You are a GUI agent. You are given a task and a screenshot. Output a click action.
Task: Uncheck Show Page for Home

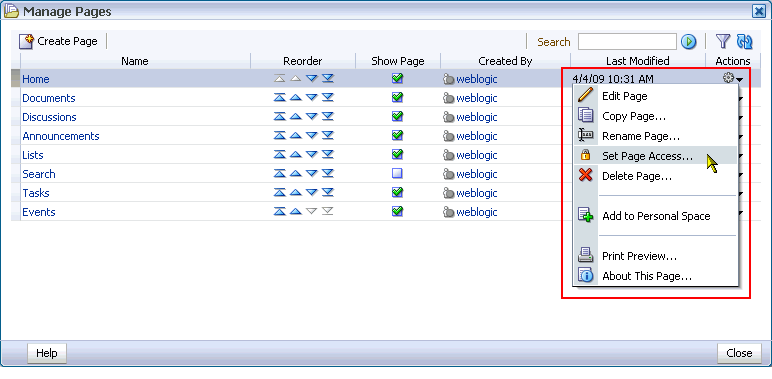tap(397, 78)
